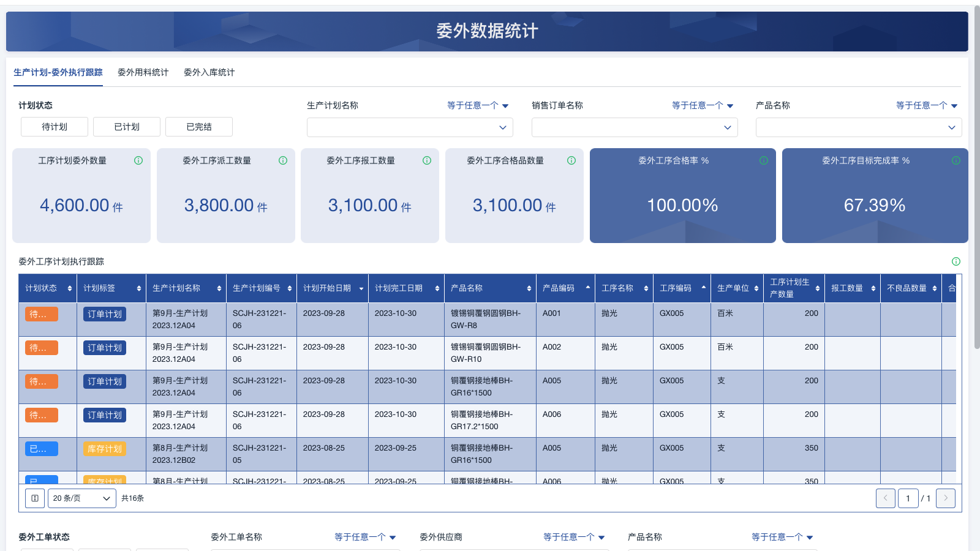Go to previous table page

[886, 498]
